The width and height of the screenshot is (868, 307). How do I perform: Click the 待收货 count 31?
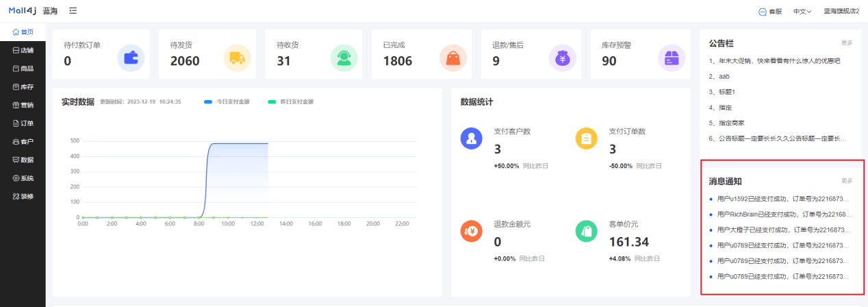tap(283, 61)
